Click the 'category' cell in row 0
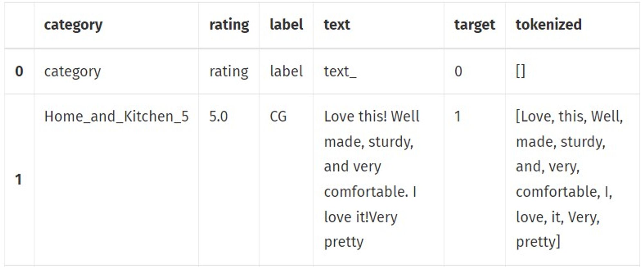644x267 pixels. 72,72
